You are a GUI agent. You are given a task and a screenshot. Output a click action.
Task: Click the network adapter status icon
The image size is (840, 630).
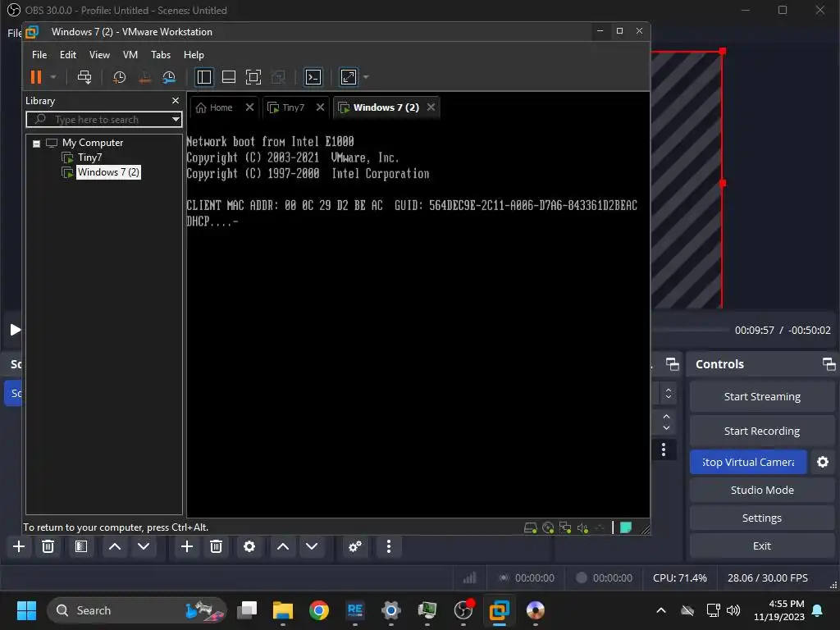pyautogui.click(x=565, y=528)
